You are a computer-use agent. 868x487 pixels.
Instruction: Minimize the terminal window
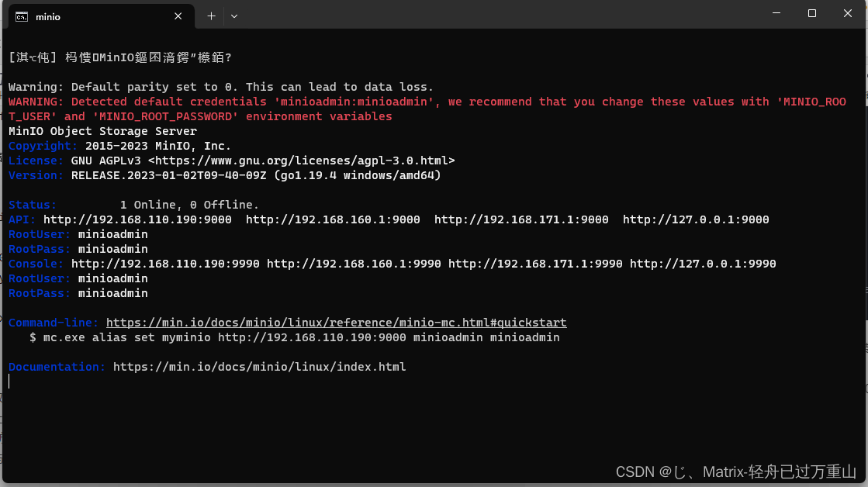[776, 12]
